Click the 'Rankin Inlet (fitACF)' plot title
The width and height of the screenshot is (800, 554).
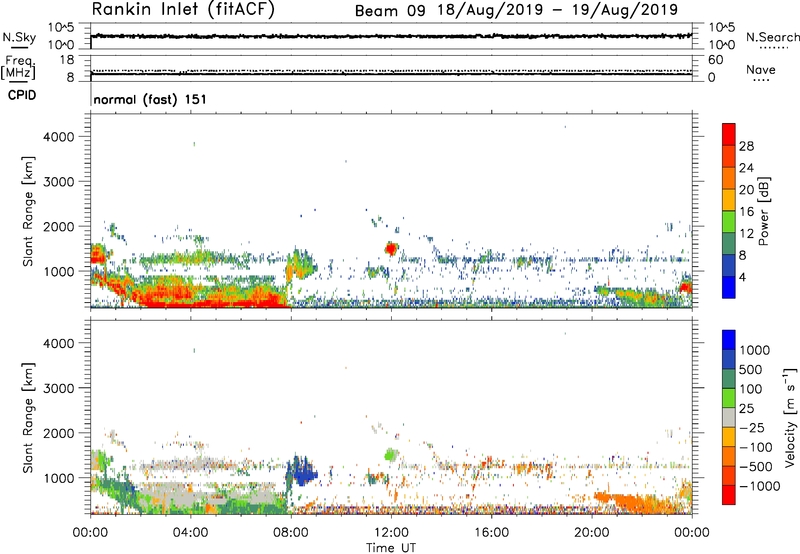point(183,9)
